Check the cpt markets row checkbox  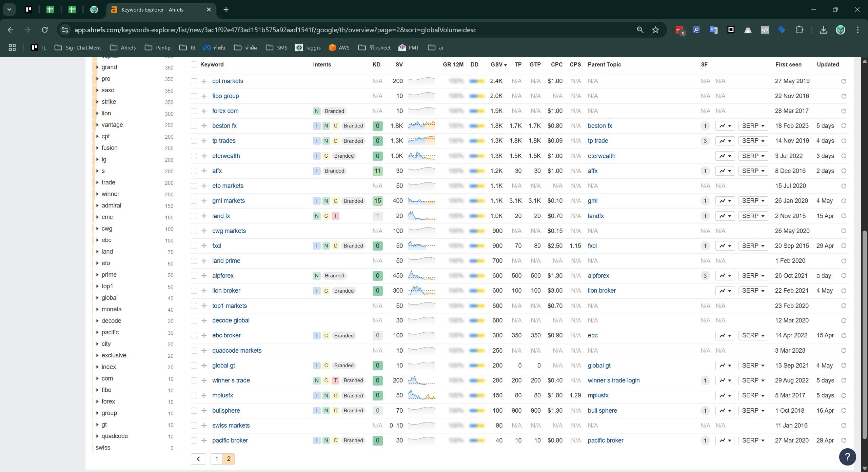[x=194, y=81]
